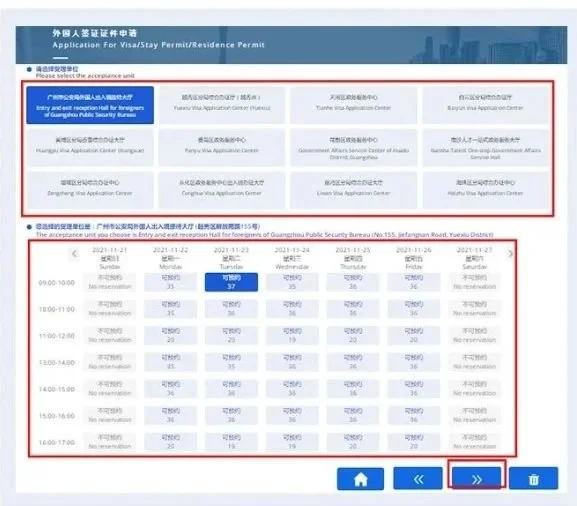Click Saturday 14:00-15:00 No reservation cell
Screen dimensions: 577x506
pyautogui.click(x=474, y=389)
